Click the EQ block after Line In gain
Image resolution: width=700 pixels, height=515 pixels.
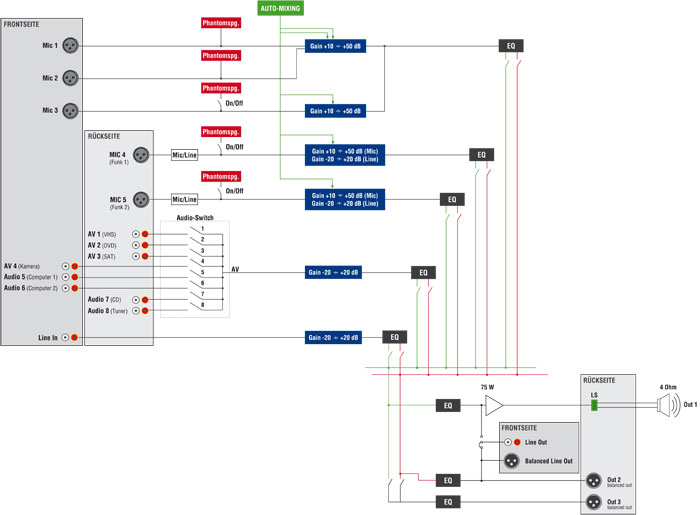tap(395, 338)
